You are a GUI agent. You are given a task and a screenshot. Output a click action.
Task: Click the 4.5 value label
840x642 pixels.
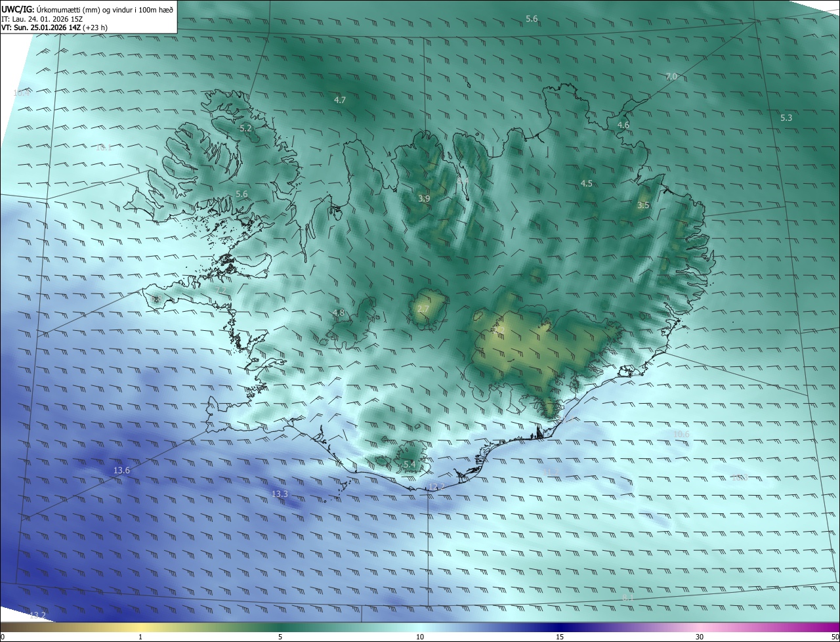(587, 184)
